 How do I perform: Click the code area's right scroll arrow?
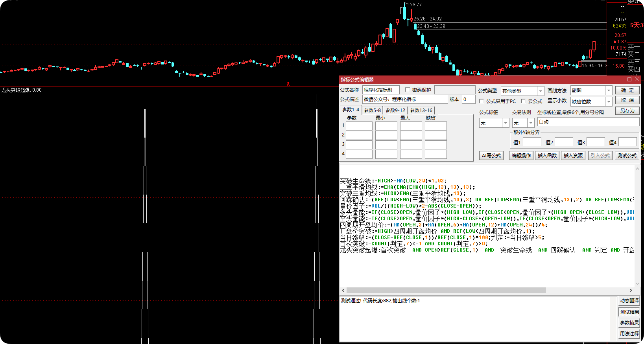(631, 291)
